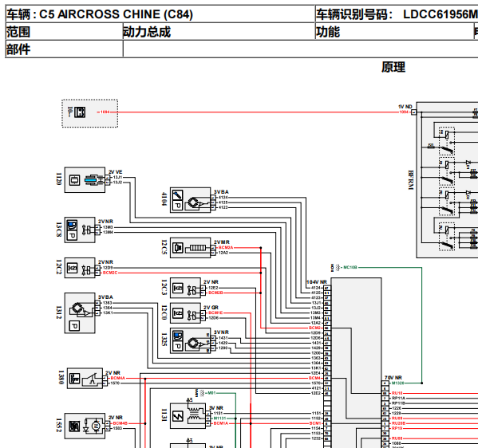Click the red BCM2 label at 104V NR connector

point(315,328)
